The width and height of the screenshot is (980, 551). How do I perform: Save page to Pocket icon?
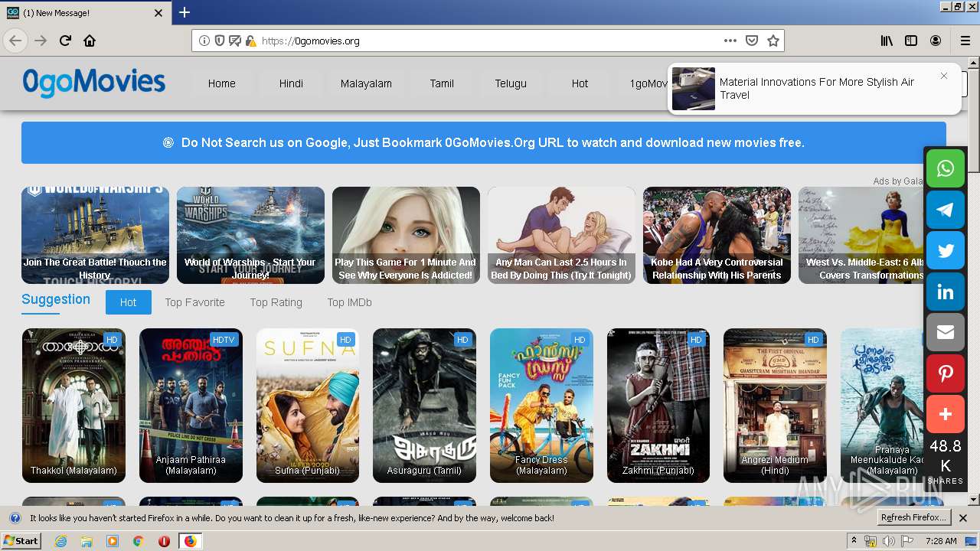click(x=752, y=41)
